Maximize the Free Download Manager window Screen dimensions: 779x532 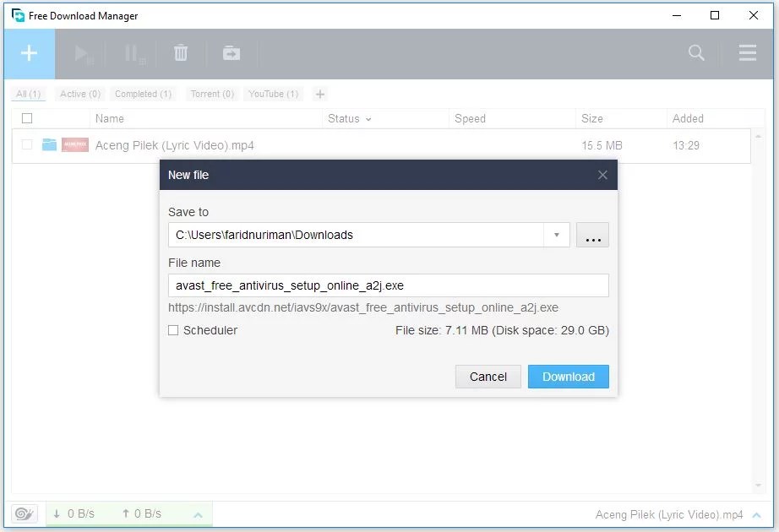[715, 15]
